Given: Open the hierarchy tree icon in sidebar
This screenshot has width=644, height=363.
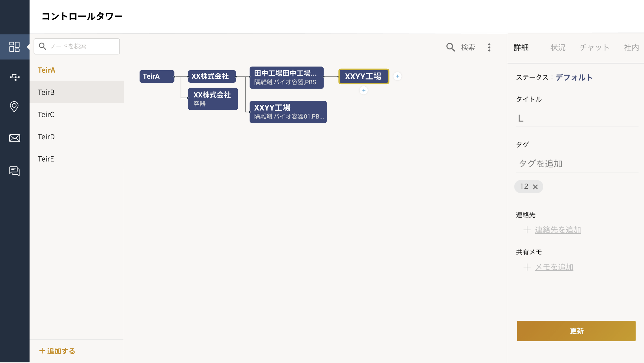Looking at the screenshot, I should (x=14, y=77).
